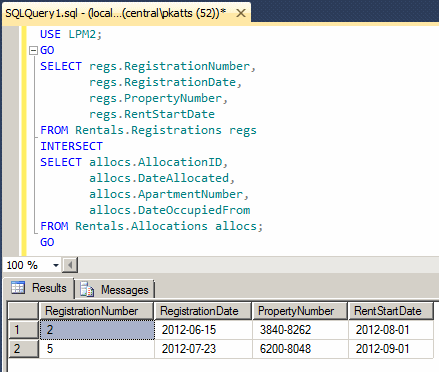
Task: Click the left horizontal scroll arrow
Action: pos(70,265)
